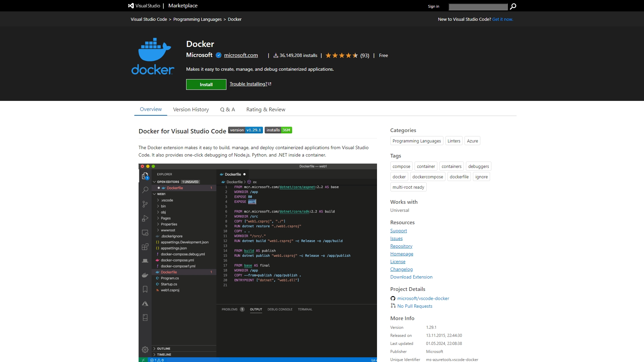The width and height of the screenshot is (644, 362).
Task: Click the ignore tag
Action: (x=481, y=177)
